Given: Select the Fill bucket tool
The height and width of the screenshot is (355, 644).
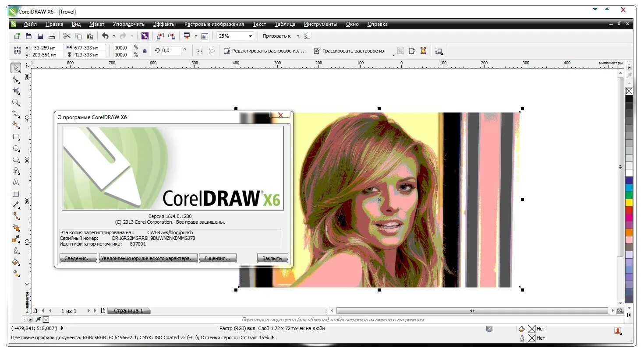Looking at the screenshot, I should 16,262.
